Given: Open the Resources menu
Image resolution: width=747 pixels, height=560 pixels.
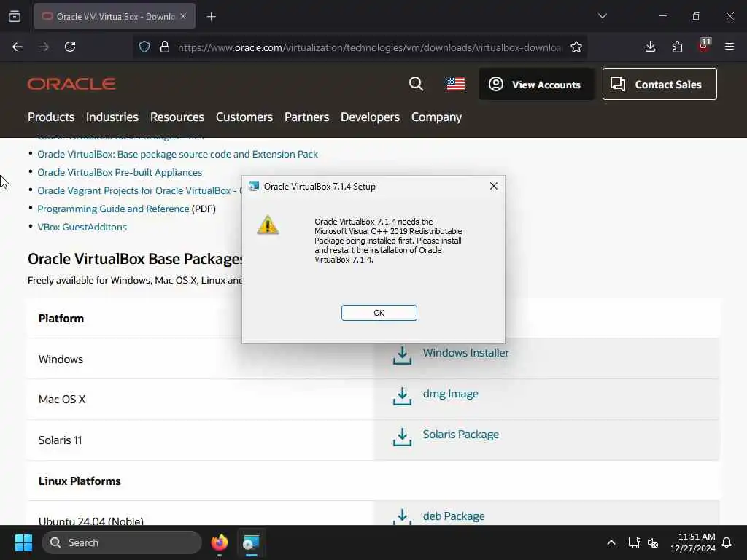Looking at the screenshot, I should (x=177, y=117).
